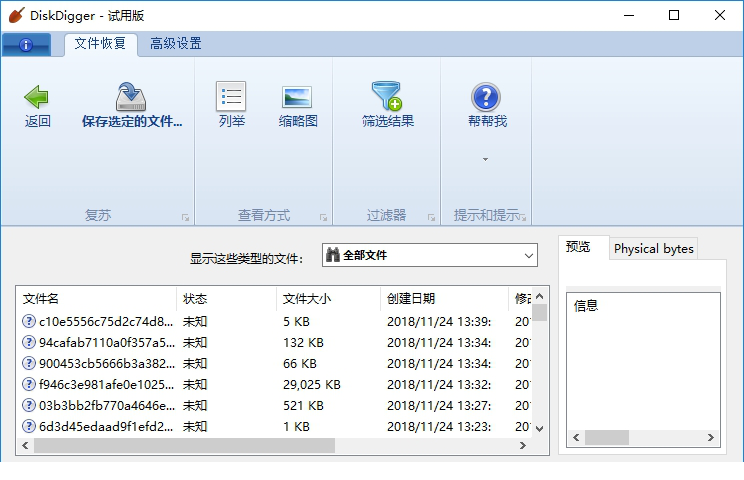Open the file type combo box 全部文件
The image size is (744, 480).
430,256
